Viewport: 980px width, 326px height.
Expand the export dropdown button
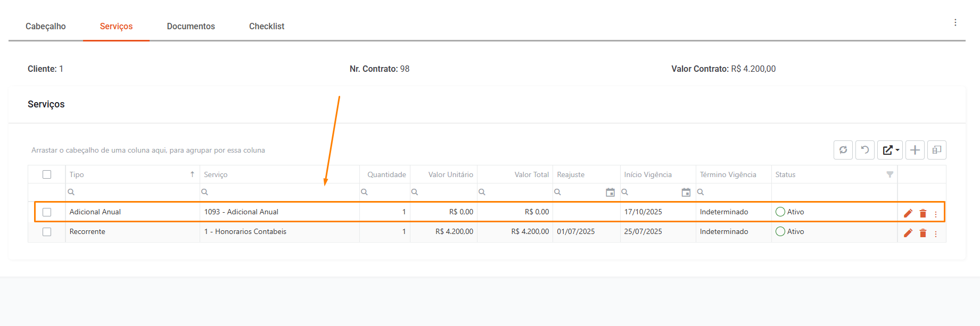tap(890, 150)
